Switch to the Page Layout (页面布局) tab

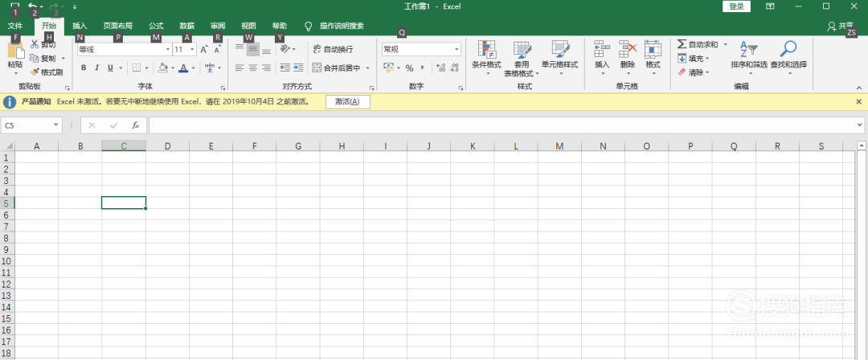118,26
